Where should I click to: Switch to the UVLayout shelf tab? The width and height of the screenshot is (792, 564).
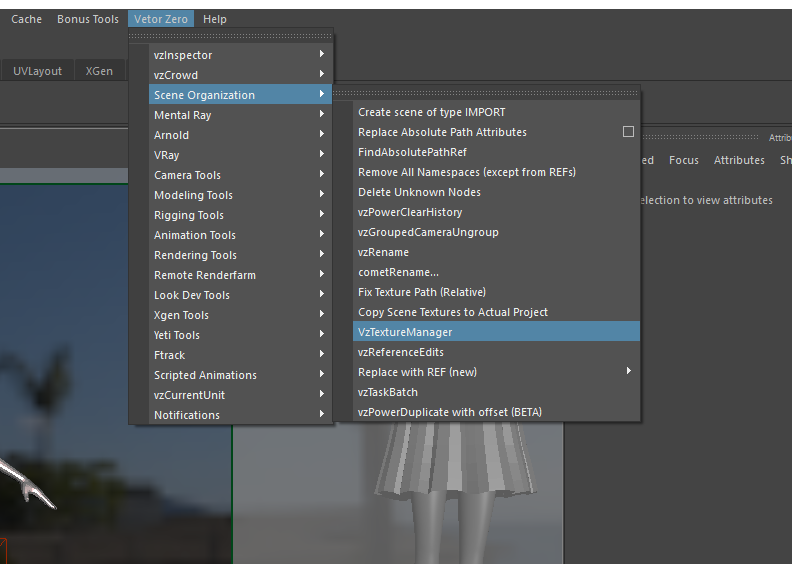pos(37,71)
